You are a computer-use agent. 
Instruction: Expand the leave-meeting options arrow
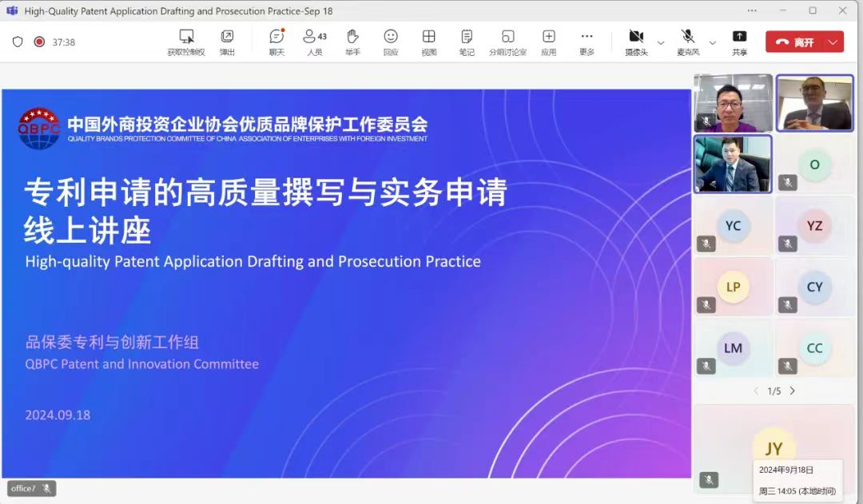[833, 42]
